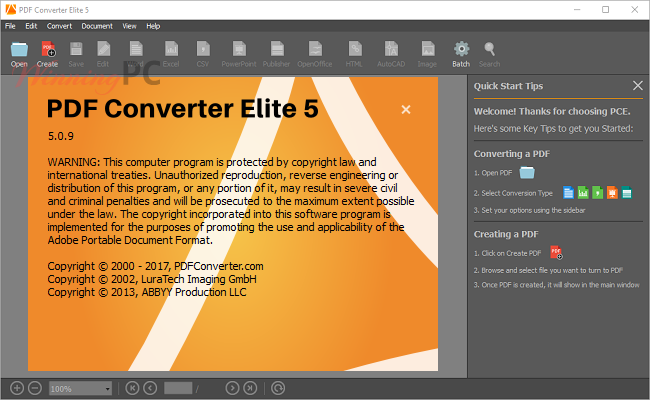Viewport: 650px width, 400px height.
Task: Go to the next page button
Action: pyautogui.click(x=232, y=388)
